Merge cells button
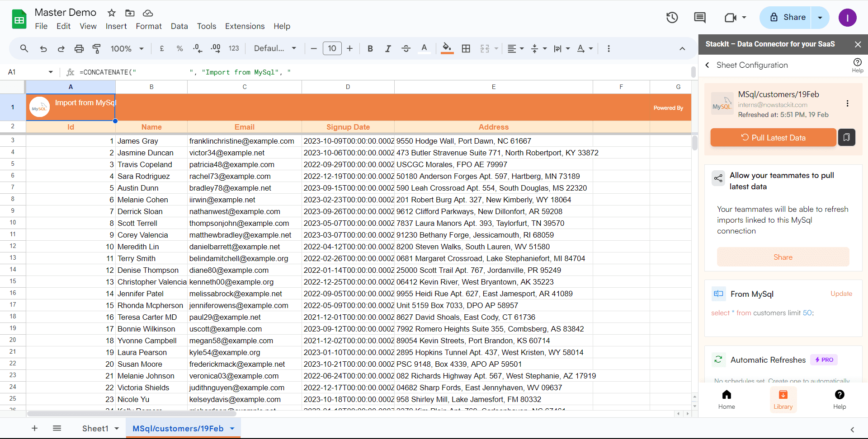Screen dimensions: 868x439 coord(485,48)
